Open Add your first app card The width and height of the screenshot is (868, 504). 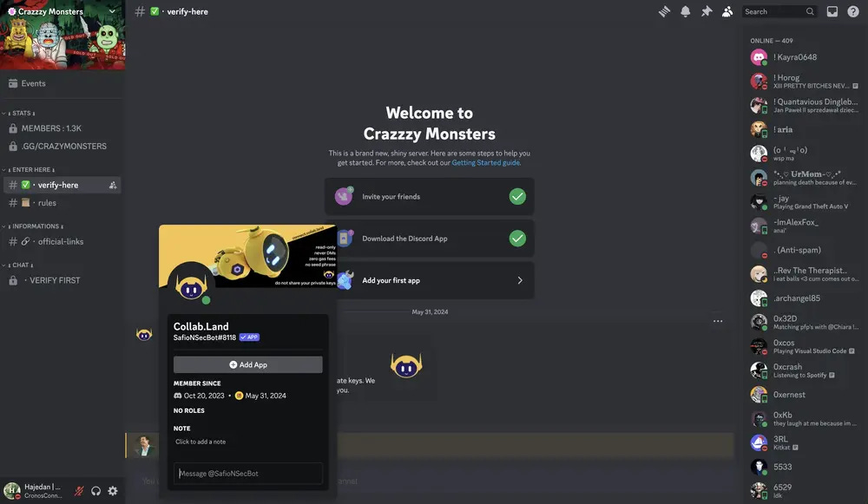coord(429,280)
